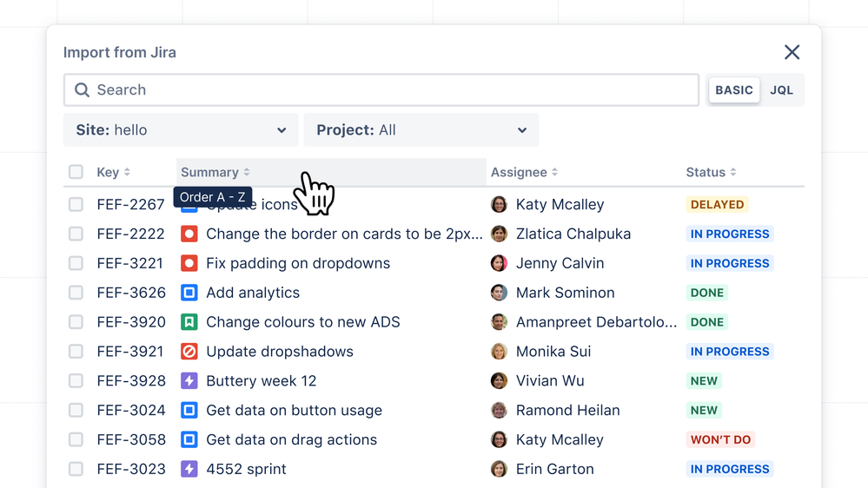Click summary text Fix padding on dropdowns
This screenshot has height=488, width=868.
(298, 263)
